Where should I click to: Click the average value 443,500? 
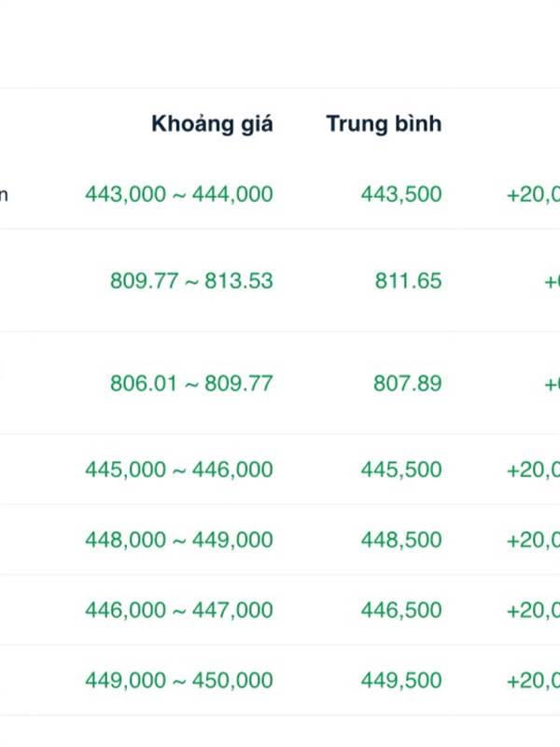[401, 194]
